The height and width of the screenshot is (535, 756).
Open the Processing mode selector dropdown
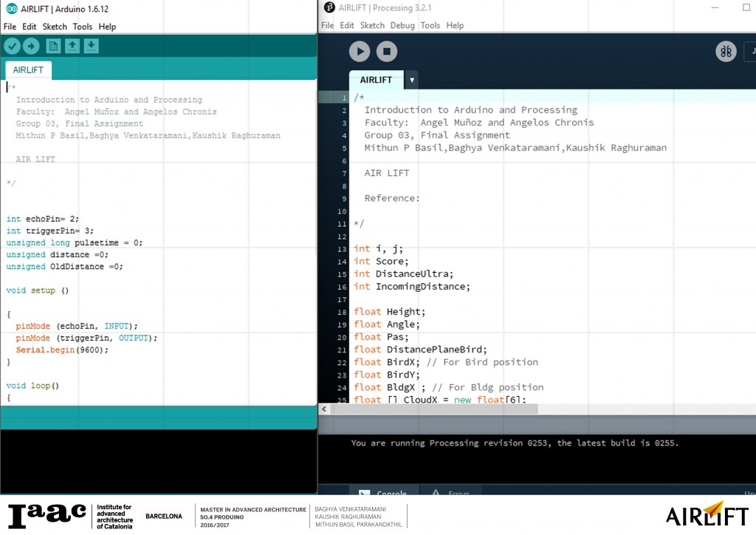point(749,52)
